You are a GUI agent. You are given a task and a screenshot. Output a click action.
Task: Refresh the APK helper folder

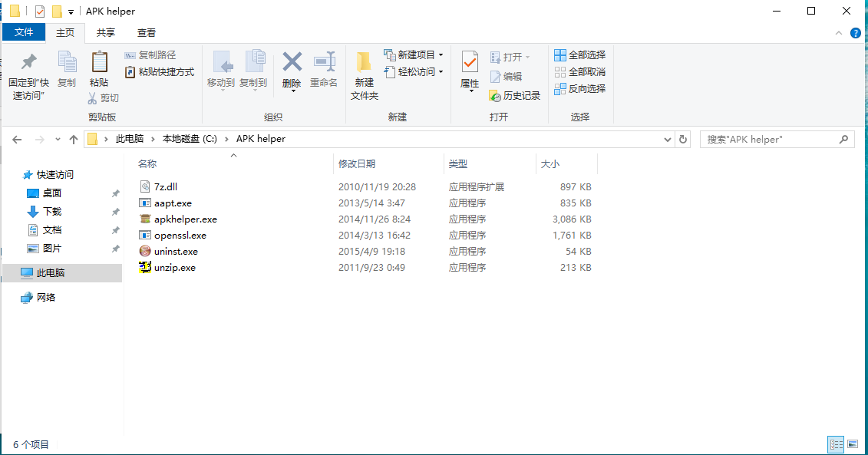[x=683, y=140]
